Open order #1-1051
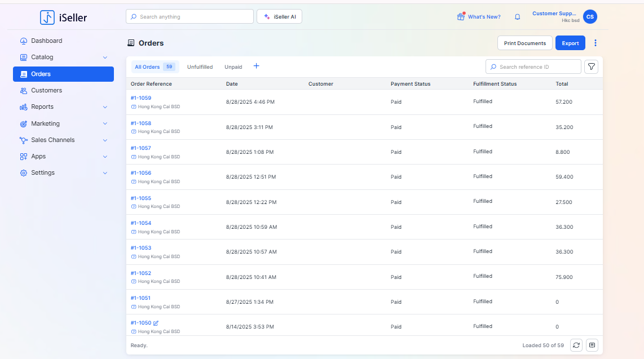The height and width of the screenshot is (359, 644). [140, 298]
